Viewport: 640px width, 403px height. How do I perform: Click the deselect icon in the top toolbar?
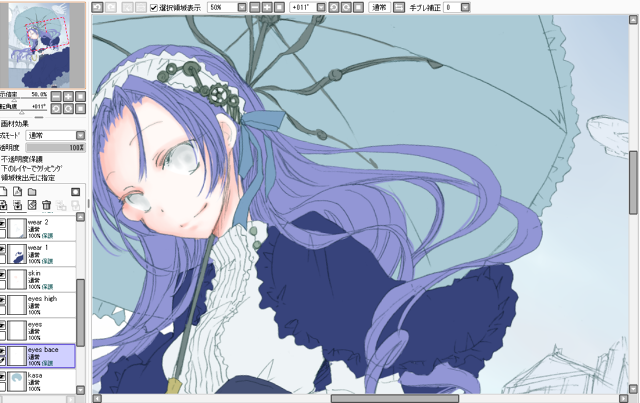(x=127, y=7)
